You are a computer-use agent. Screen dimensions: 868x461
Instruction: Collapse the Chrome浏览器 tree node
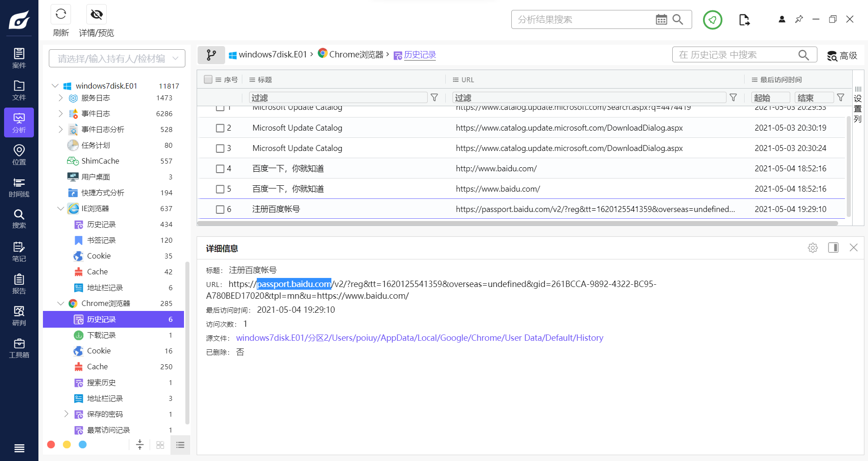[61, 303]
